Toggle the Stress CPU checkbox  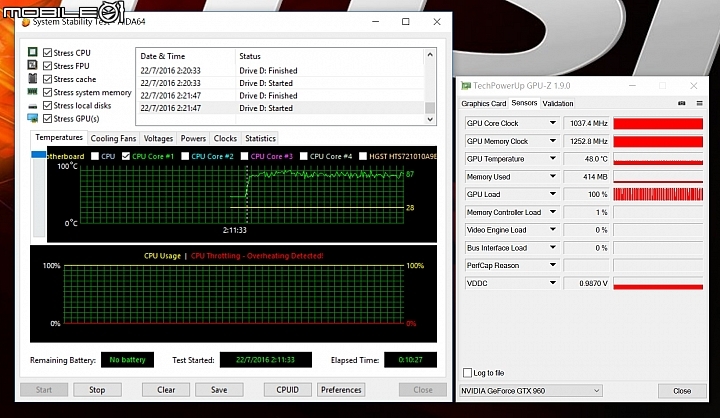(47, 52)
